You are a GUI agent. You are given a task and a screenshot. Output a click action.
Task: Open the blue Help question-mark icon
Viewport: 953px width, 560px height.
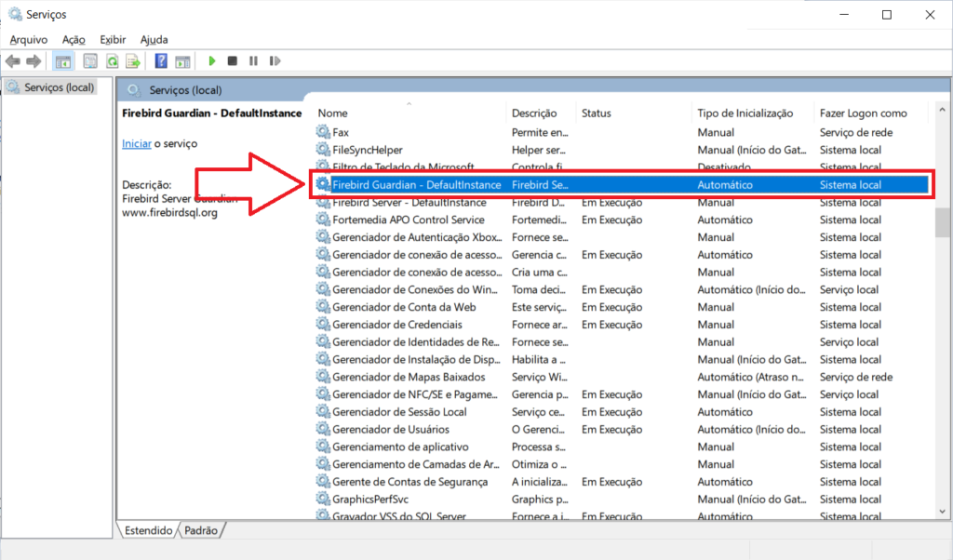click(161, 61)
